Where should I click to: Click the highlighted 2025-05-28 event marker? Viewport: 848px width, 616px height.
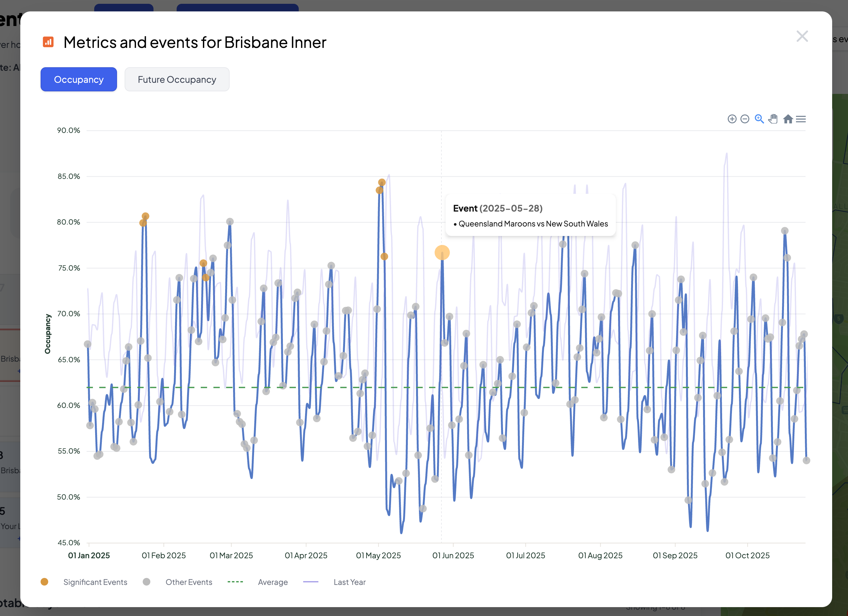coord(442,253)
